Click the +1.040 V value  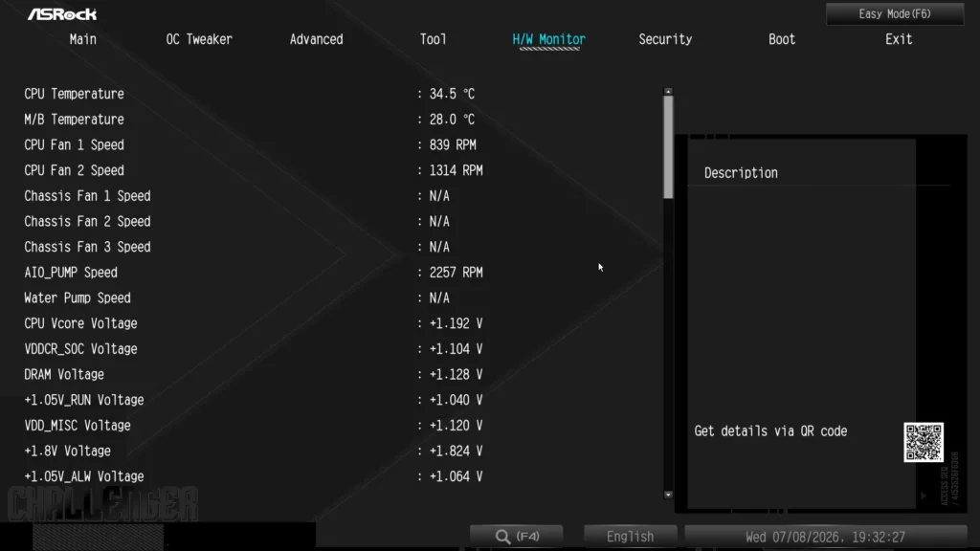point(456,401)
